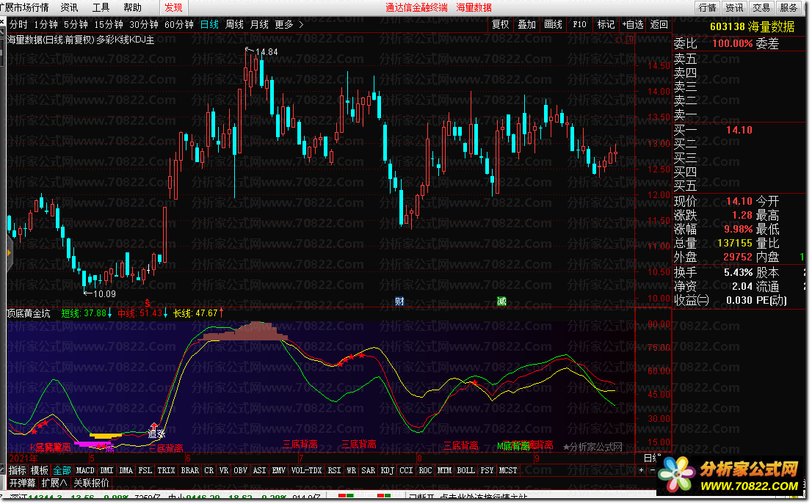Screen dimensions: 812x504
Task: Open the 工具 menu
Action: point(101,7)
